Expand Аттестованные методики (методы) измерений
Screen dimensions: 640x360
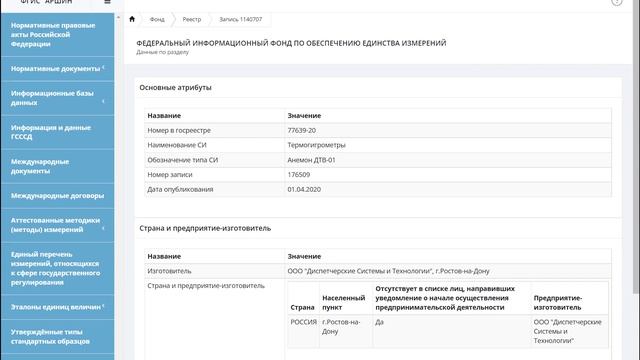pos(58,225)
